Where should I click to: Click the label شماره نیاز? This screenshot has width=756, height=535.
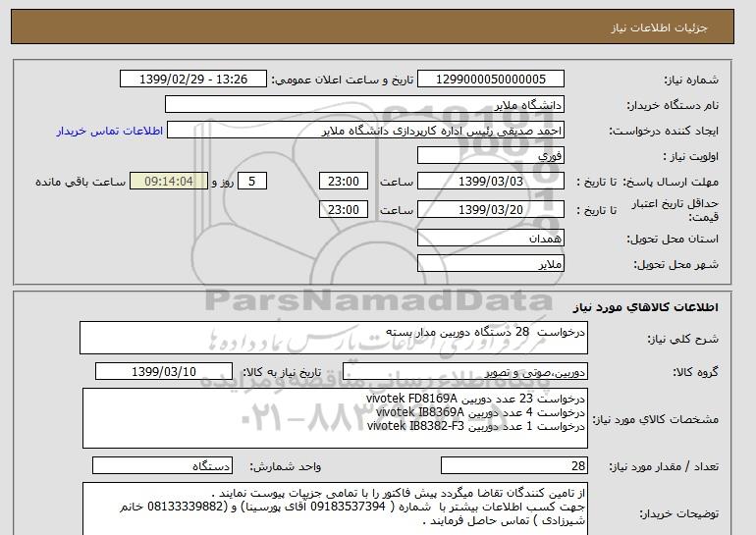691,80
